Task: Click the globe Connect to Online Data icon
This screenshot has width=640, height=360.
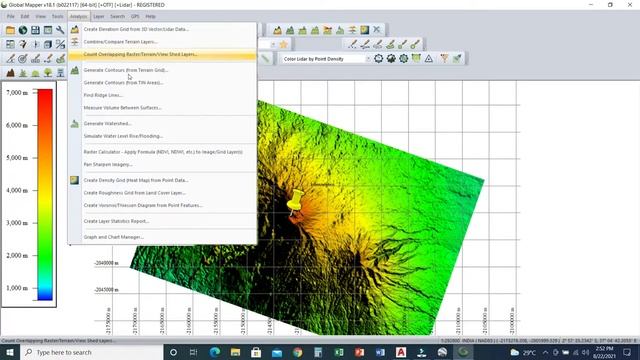Action: click(x=23, y=30)
